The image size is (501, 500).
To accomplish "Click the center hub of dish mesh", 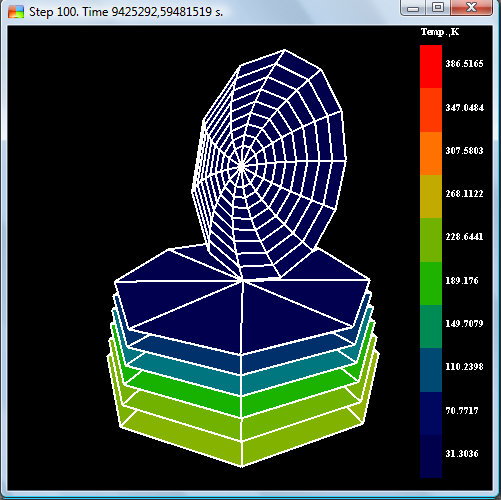I will click(242, 166).
